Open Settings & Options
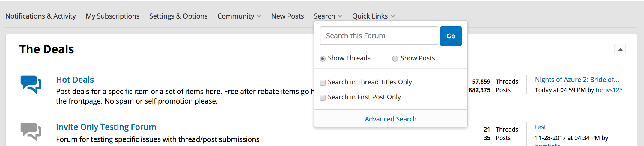The height and width of the screenshot is (146, 644). point(178,16)
